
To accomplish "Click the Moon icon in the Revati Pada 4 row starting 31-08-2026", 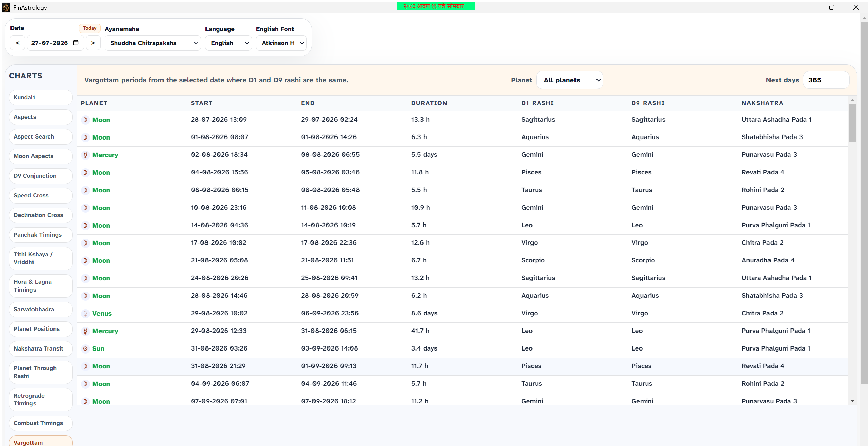I will 85,366.
